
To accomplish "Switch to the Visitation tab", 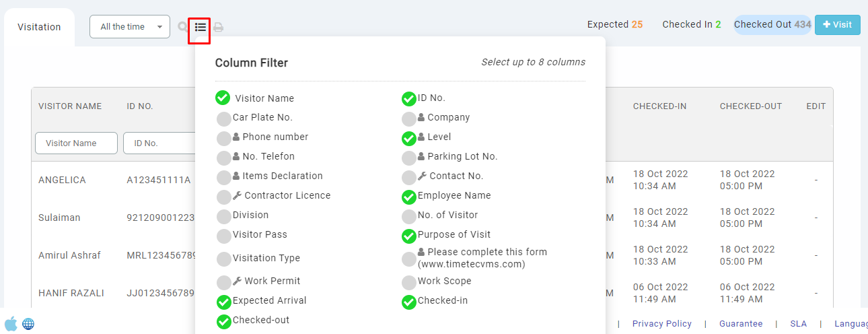I will coord(39,28).
